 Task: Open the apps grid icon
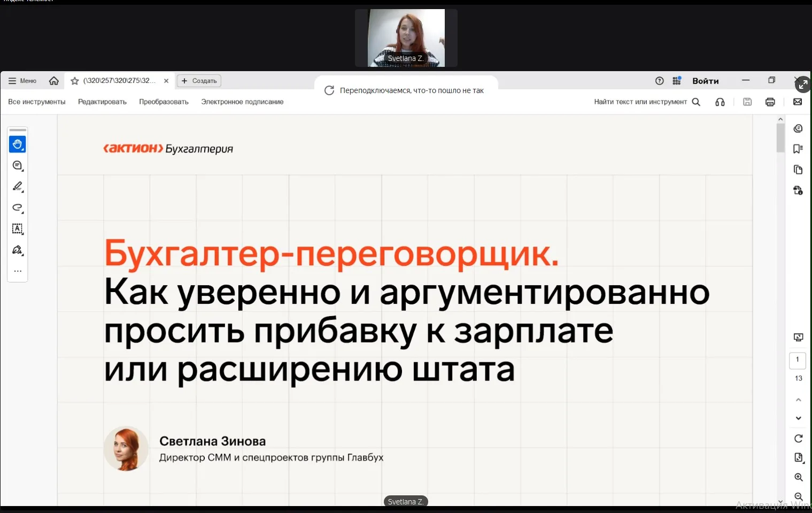(677, 81)
